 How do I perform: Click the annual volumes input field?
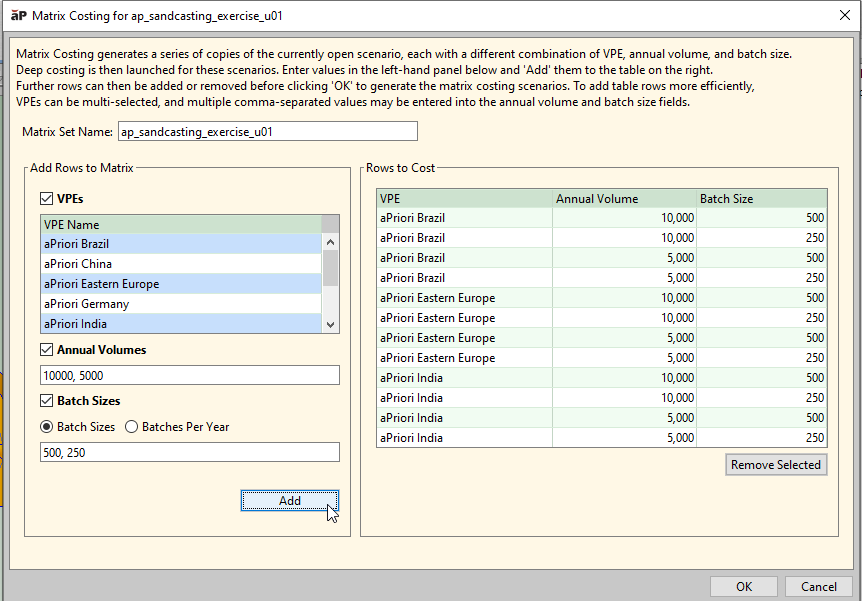point(190,376)
